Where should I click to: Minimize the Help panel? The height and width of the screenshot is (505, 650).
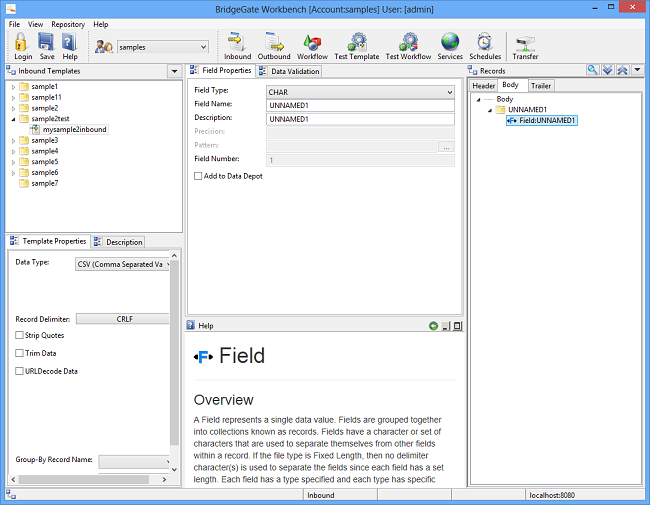(x=446, y=326)
